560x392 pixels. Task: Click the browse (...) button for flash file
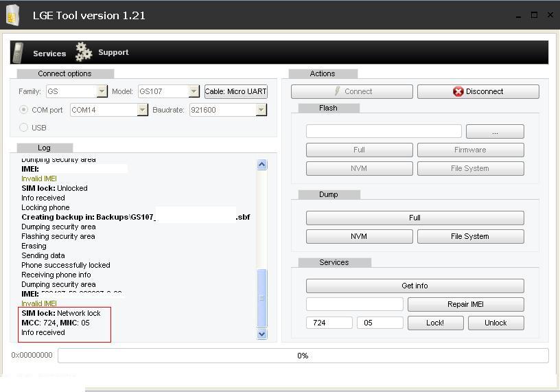(x=495, y=131)
